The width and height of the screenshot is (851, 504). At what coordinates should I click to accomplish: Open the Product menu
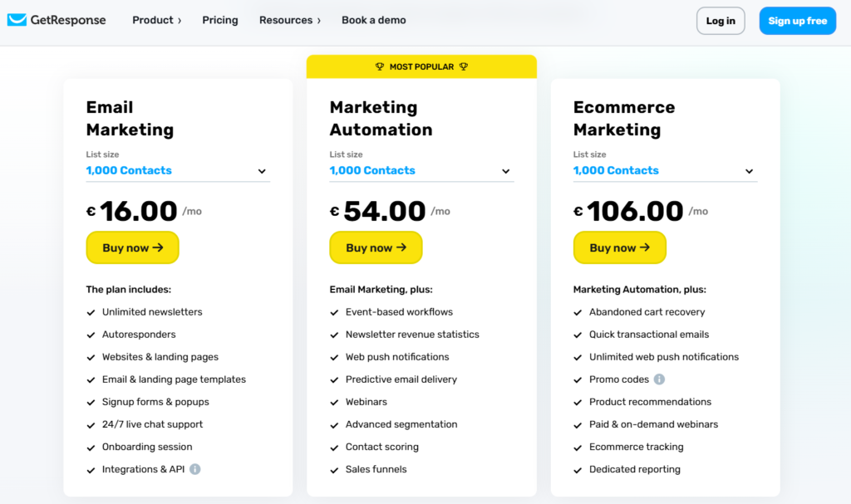[x=156, y=20]
